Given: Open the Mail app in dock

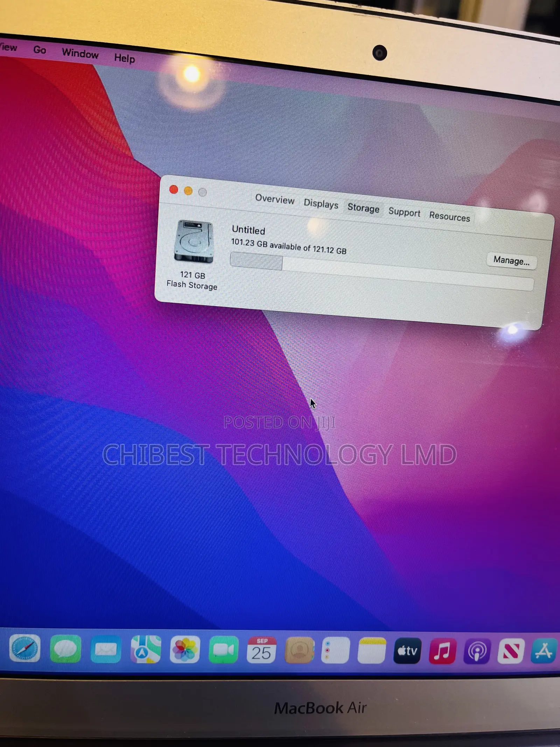Looking at the screenshot, I should click(106, 649).
